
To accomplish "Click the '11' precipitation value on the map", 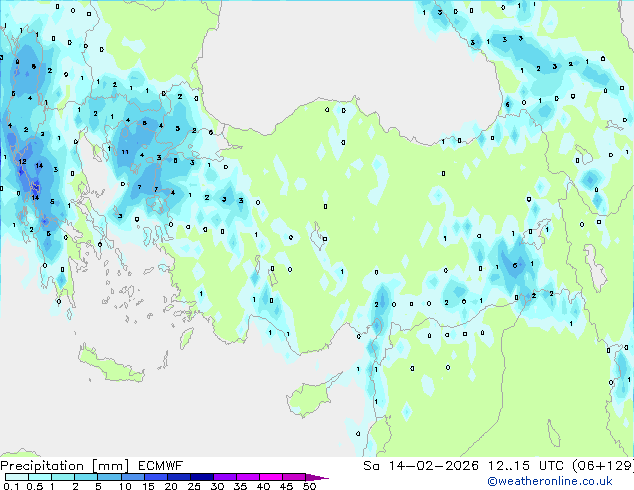I will click(x=125, y=152).
